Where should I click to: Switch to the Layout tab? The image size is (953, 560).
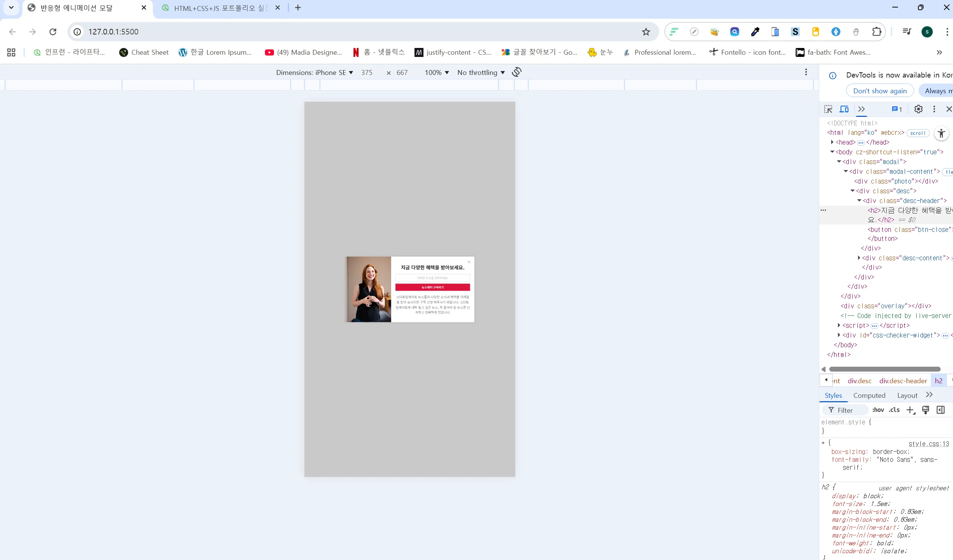coord(907,396)
